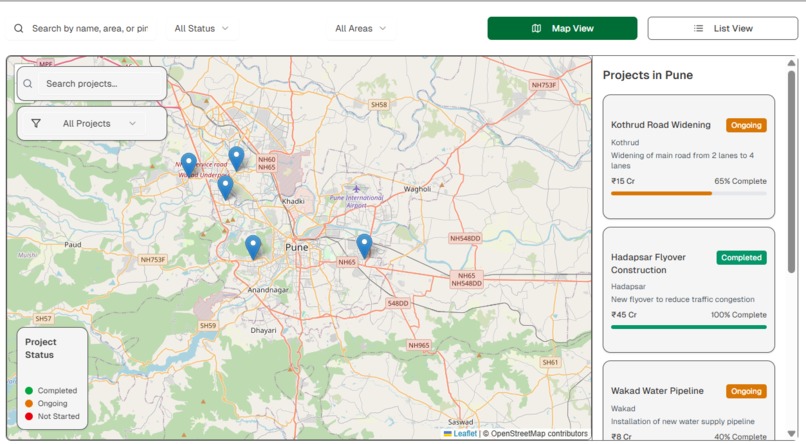Click the ₹15 Cr budget text
The image size is (806, 444).
pos(623,181)
